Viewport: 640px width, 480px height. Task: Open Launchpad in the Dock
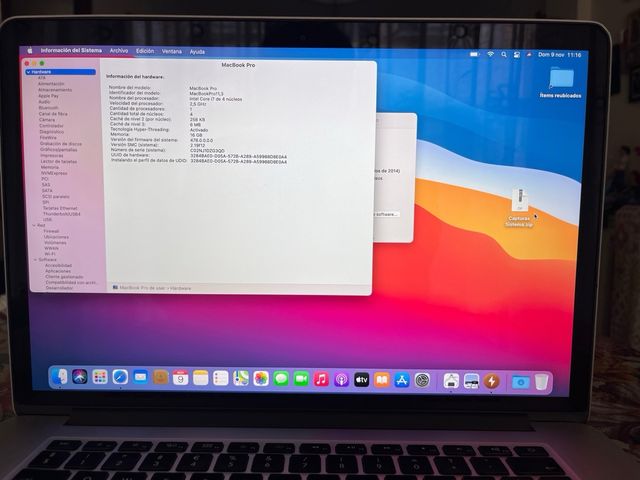pos(100,378)
